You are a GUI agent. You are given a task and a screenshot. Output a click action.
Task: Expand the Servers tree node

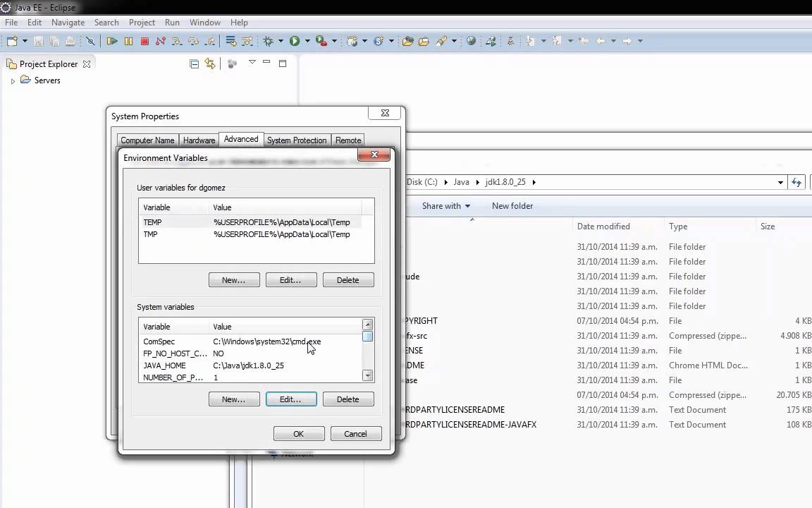click(13, 81)
